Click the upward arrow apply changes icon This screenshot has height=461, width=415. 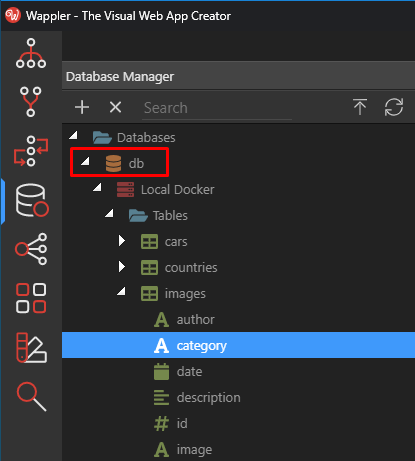(x=360, y=107)
